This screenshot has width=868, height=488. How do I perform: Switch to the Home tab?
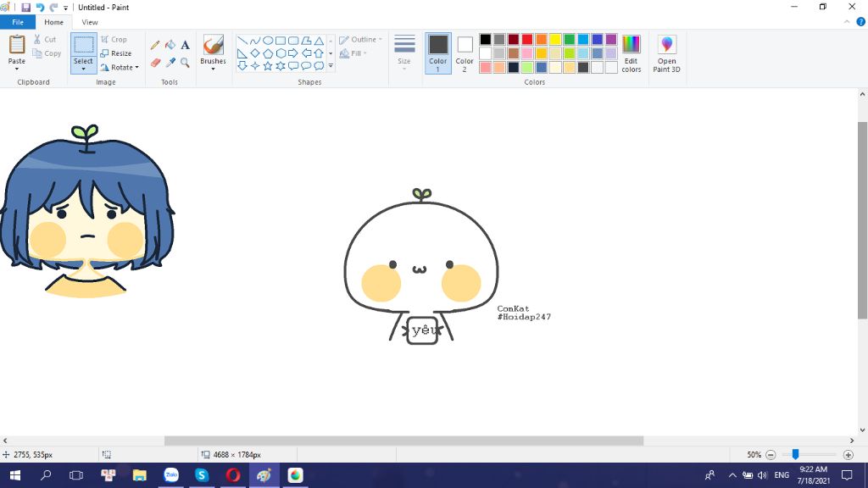(x=53, y=22)
